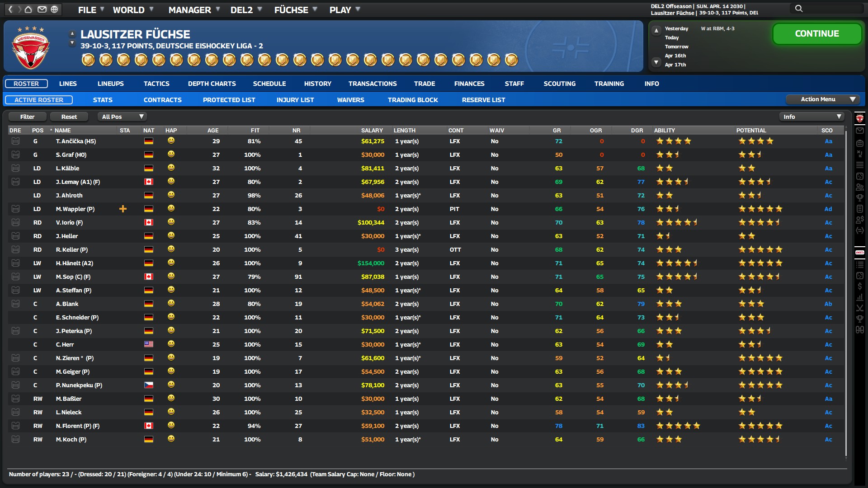
Task: Toggle dressed icon for N. Florent
Action: (x=15, y=426)
